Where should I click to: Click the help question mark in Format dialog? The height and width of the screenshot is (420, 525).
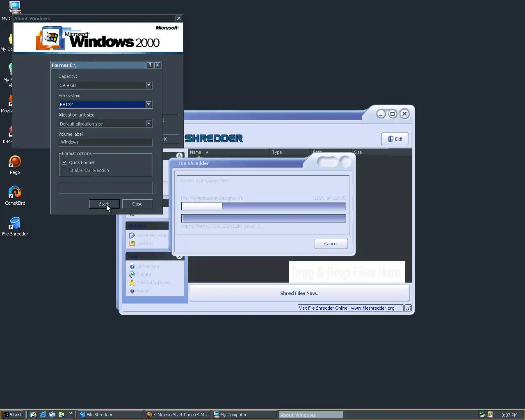click(150, 65)
